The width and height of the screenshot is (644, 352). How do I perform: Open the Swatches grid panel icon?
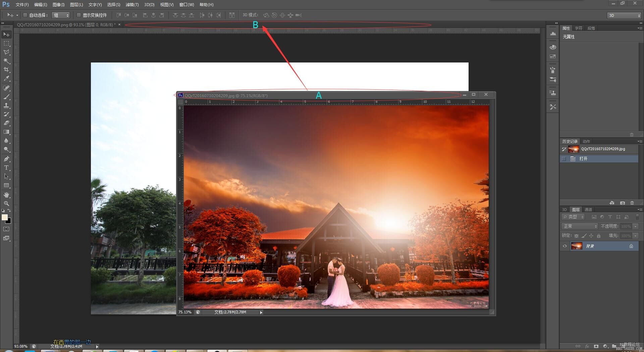[553, 56]
